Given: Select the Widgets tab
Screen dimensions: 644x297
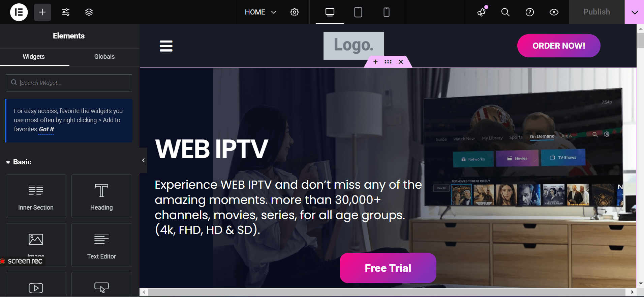Looking at the screenshot, I should [x=34, y=57].
